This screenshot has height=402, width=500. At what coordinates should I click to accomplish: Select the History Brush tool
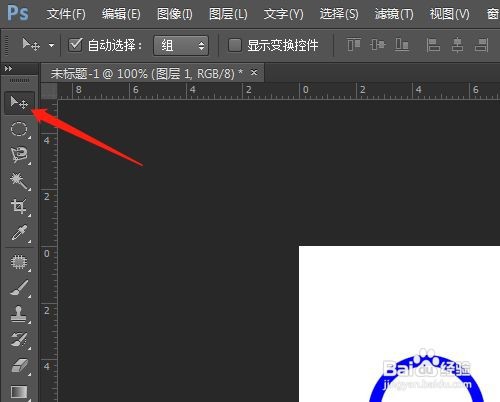point(19,340)
